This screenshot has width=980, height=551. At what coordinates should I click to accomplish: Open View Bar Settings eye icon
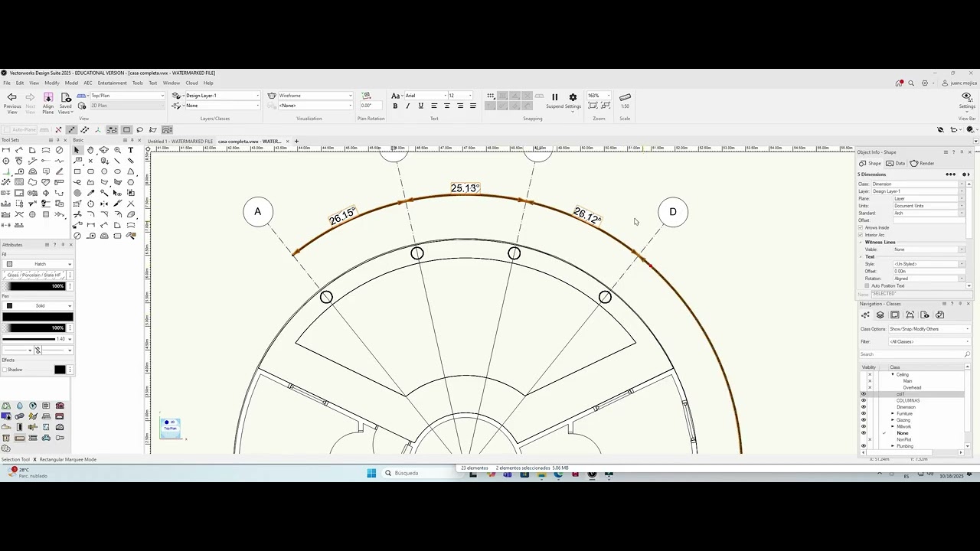click(967, 97)
